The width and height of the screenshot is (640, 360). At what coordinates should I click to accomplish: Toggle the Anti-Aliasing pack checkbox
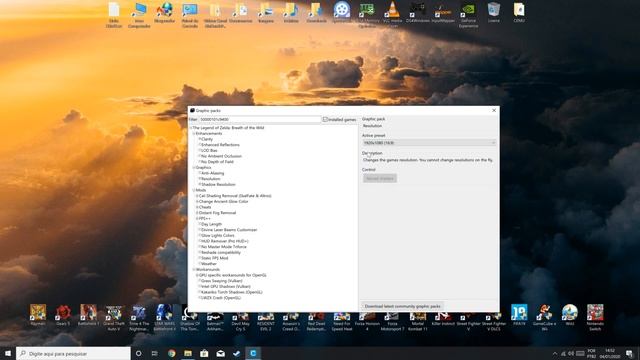pyautogui.click(x=200, y=173)
